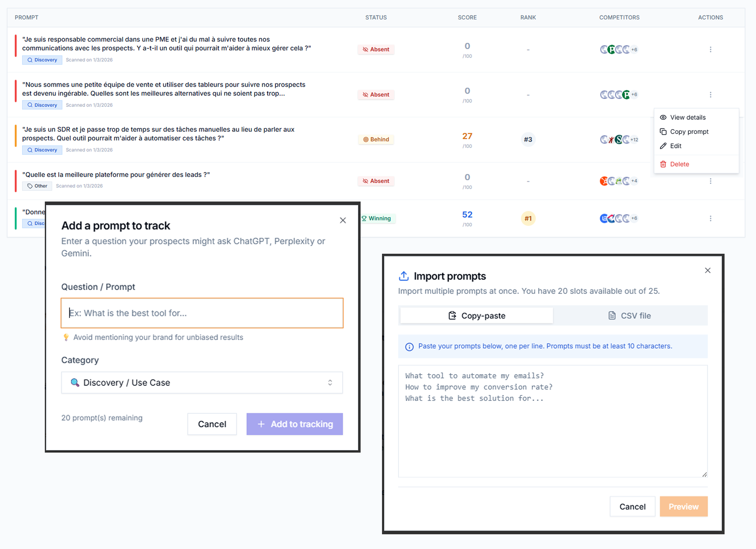This screenshot has height=549, width=756.
Task: Click the lightbulb tip icon below prompt field
Action: (66, 337)
